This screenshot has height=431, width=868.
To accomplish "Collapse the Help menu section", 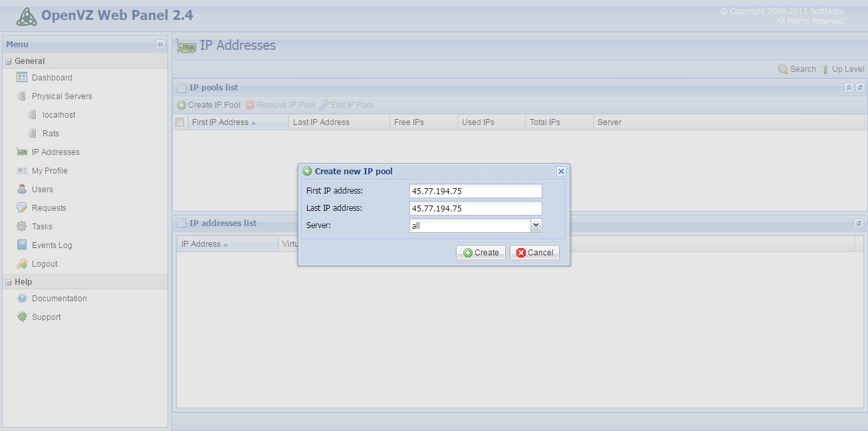I will pyautogui.click(x=9, y=282).
